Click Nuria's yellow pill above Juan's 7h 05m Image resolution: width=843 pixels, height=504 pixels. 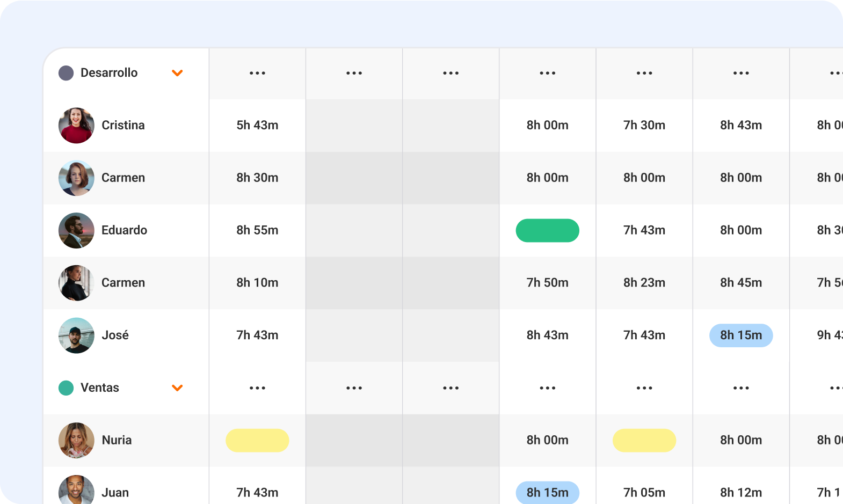644,440
